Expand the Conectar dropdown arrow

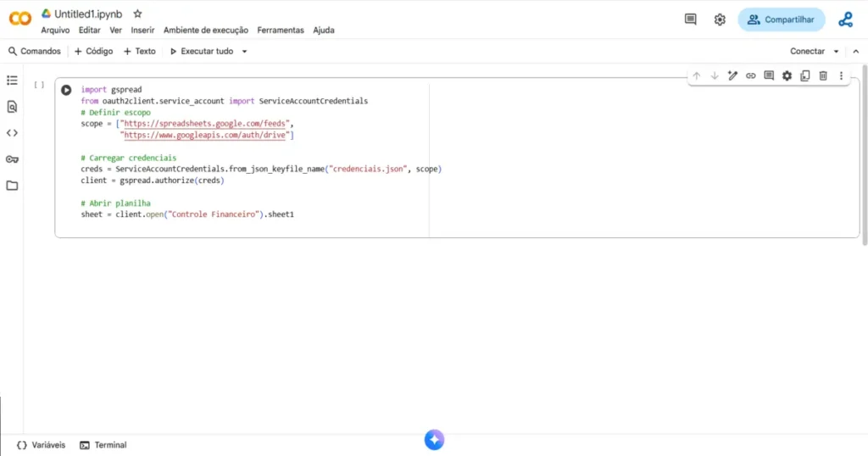836,52
